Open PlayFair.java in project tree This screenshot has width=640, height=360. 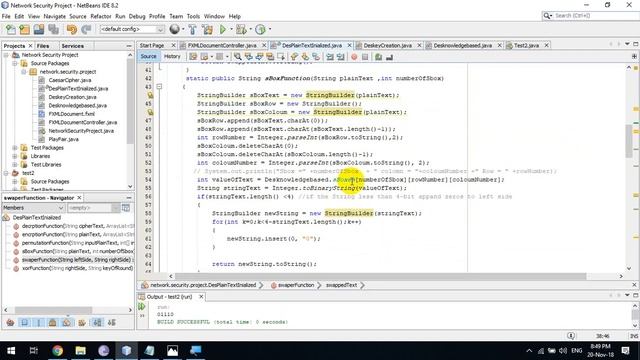[x=63, y=139]
